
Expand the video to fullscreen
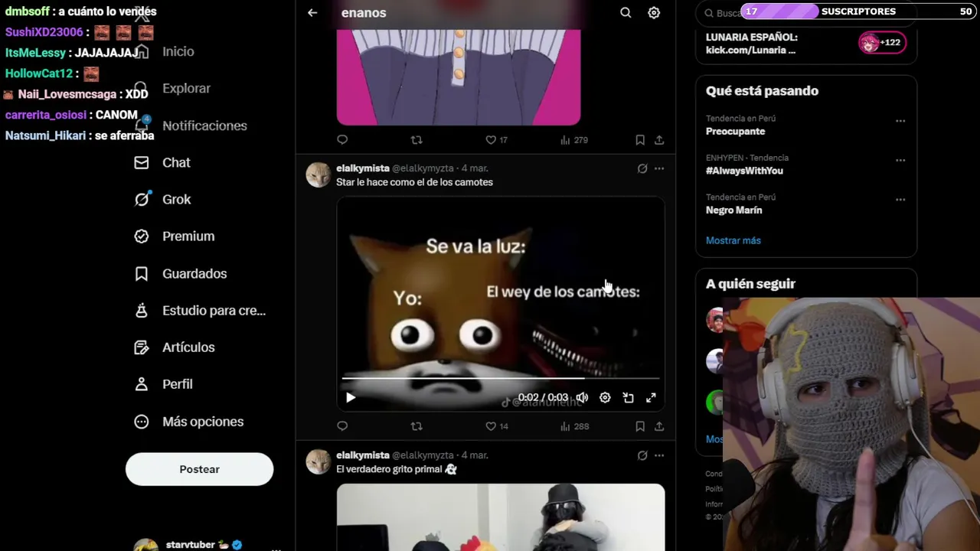click(x=651, y=398)
